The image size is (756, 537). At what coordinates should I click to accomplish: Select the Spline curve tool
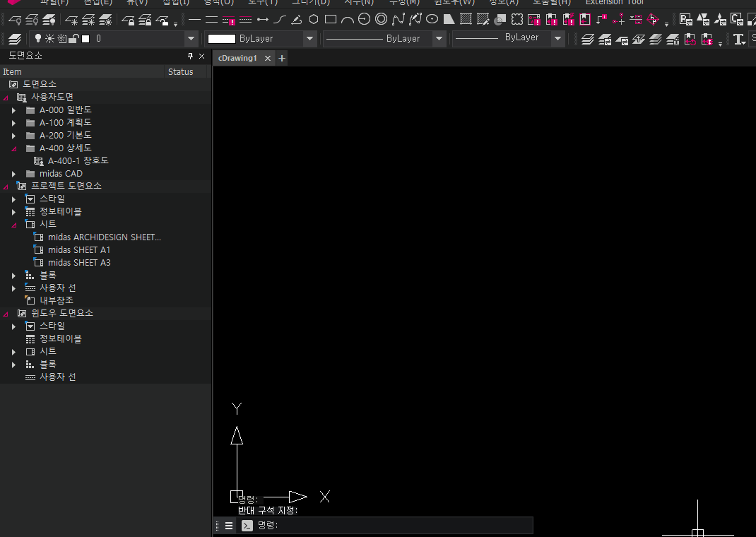[x=398, y=19]
